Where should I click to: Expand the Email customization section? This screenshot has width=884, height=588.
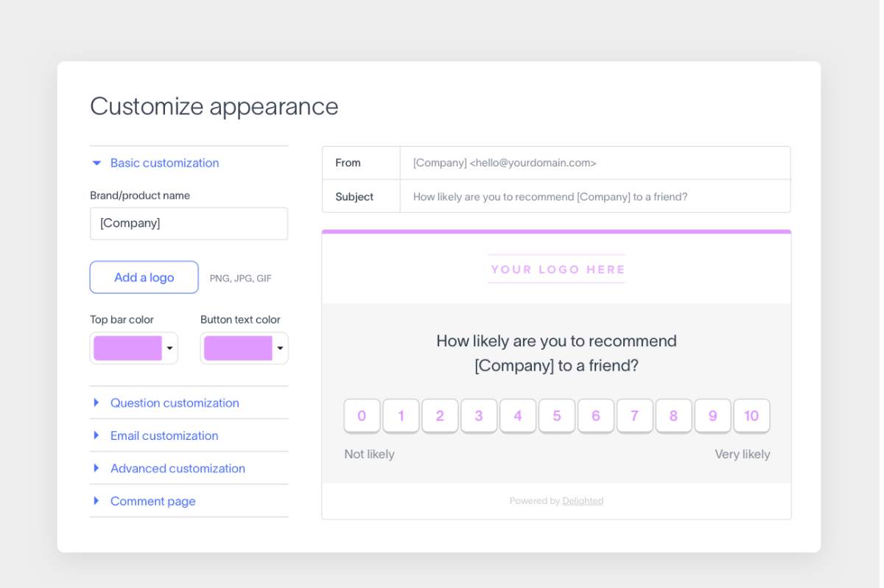pyautogui.click(x=155, y=435)
